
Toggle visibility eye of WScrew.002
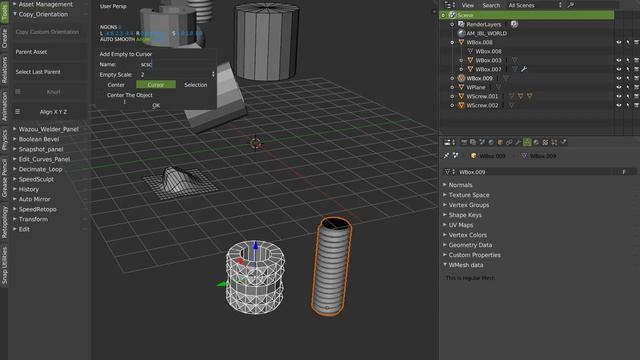(x=619, y=105)
